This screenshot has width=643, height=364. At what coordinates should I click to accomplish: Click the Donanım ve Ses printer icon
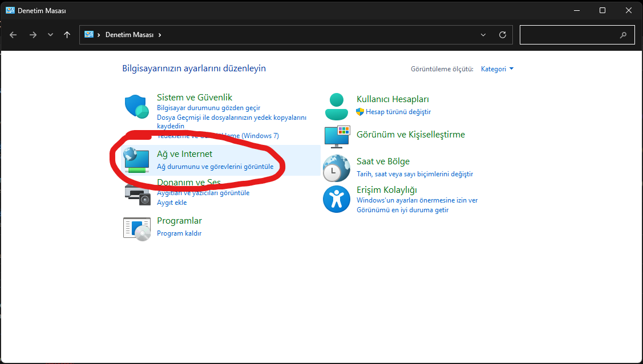(137, 194)
